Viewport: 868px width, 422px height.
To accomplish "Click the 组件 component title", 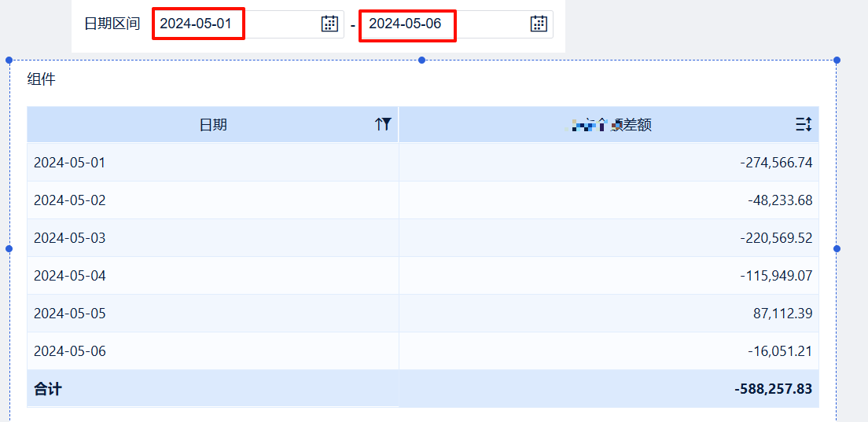I will click(x=42, y=79).
